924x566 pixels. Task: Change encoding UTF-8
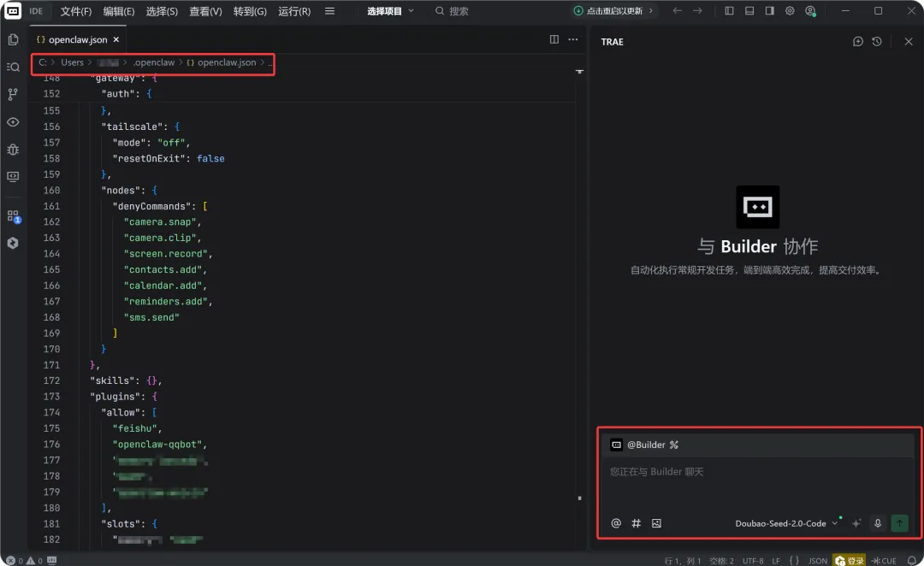753,561
